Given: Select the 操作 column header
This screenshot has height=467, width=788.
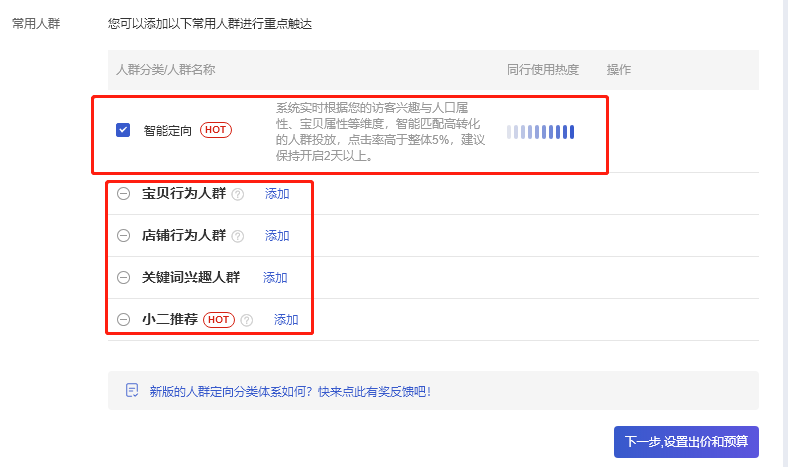Looking at the screenshot, I should [x=618, y=70].
